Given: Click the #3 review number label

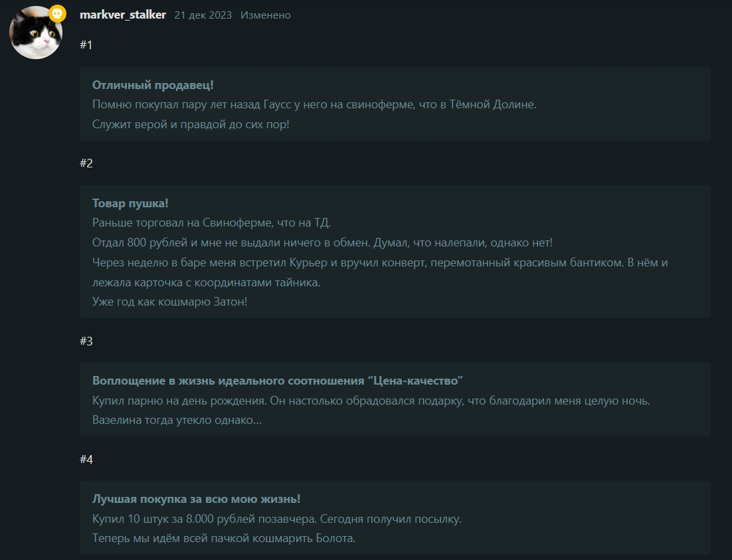Looking at the screenshot, I should tap(86, 341).
